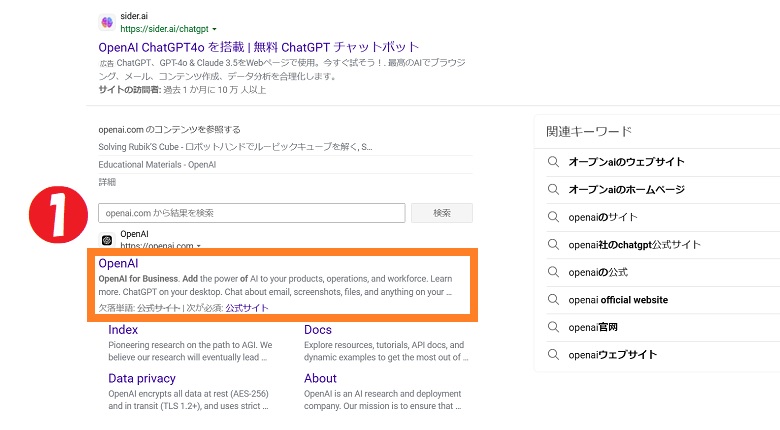
Task: Select related keyword openaiの公式
Action: [x=598, y=272]
